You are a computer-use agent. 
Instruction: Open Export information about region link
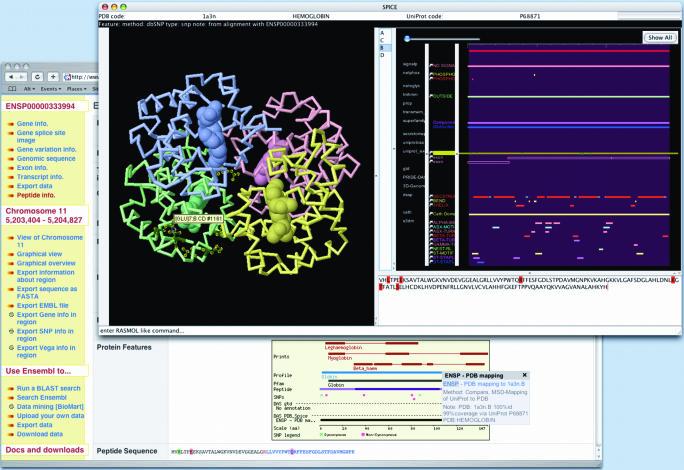[45, 276]
